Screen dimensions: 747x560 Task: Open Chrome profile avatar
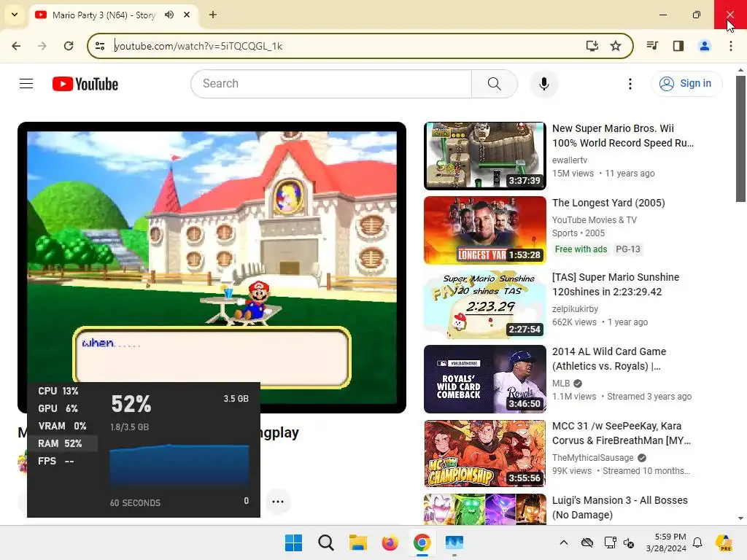(x=704, y=46)
